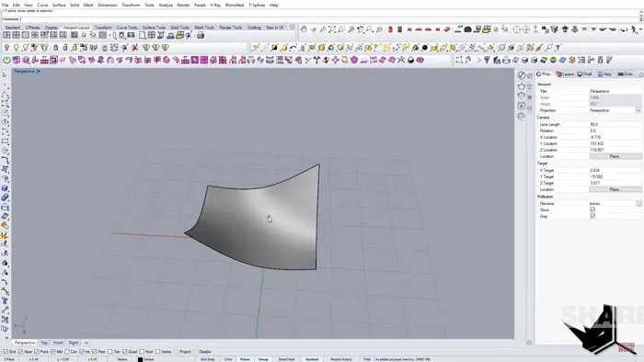Click the Lock objects padlock icon
The width and height of the screenshot is (644, 362).
click(56, 48)
